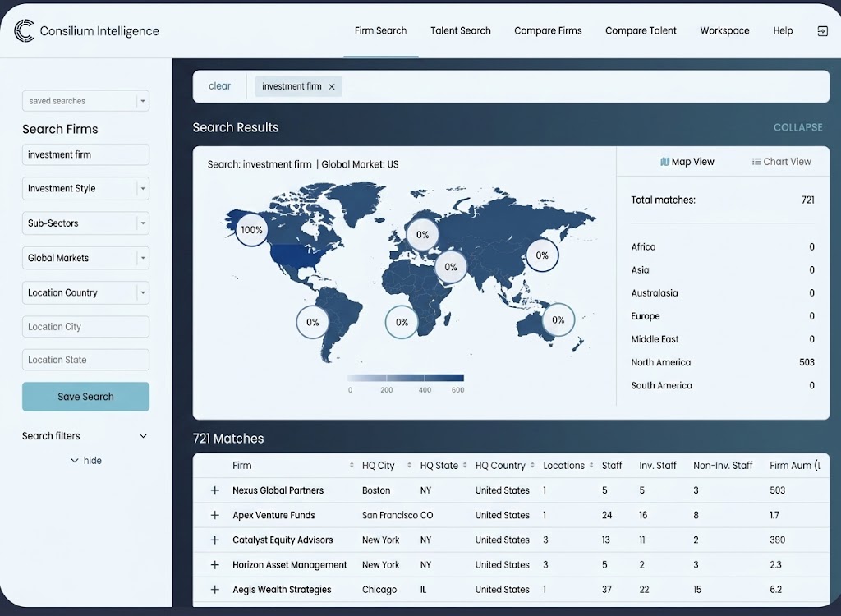
Task: Click the map color scale legend bar
Action: 406,378
